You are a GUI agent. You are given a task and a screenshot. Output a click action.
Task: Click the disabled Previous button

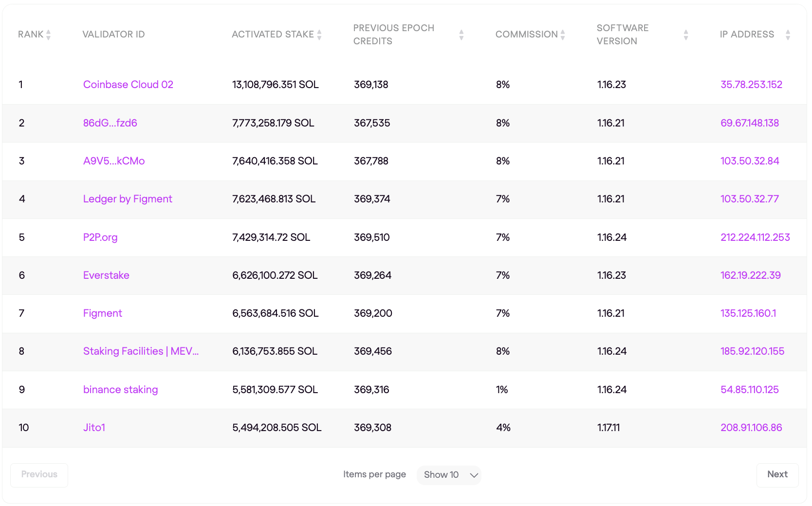[39, 475]
